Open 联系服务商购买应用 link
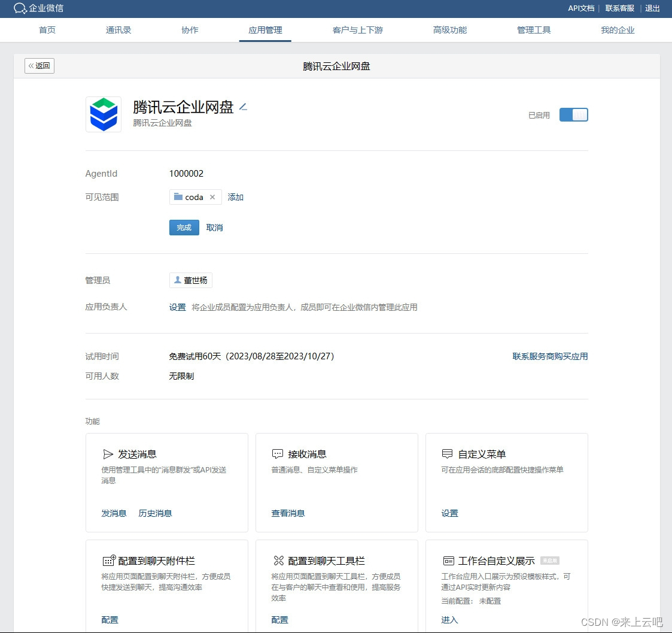 550,356
